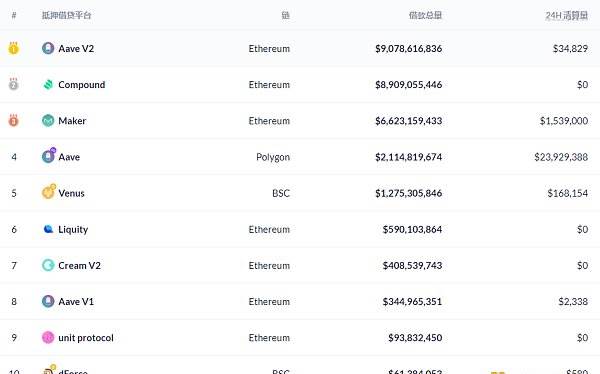Click the bronze third-place medal icon
600x374 pixels.
(x=13, y=120)
